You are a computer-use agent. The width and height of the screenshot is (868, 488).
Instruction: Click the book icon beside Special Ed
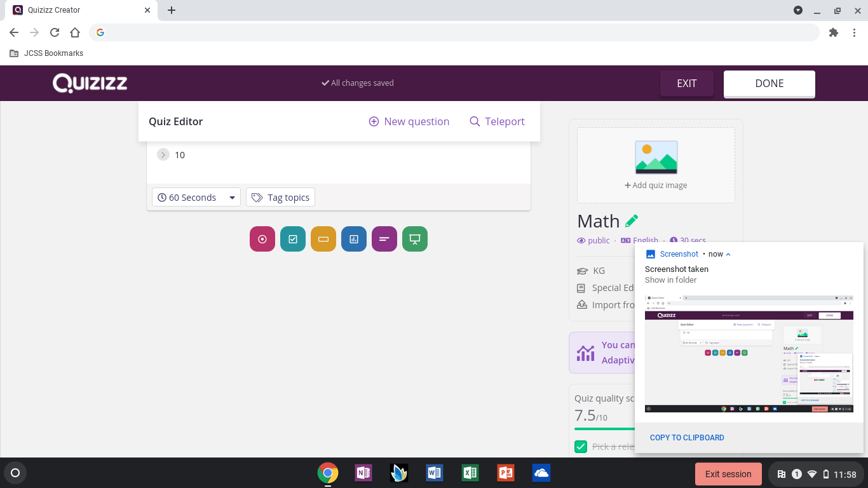[581, 288]
